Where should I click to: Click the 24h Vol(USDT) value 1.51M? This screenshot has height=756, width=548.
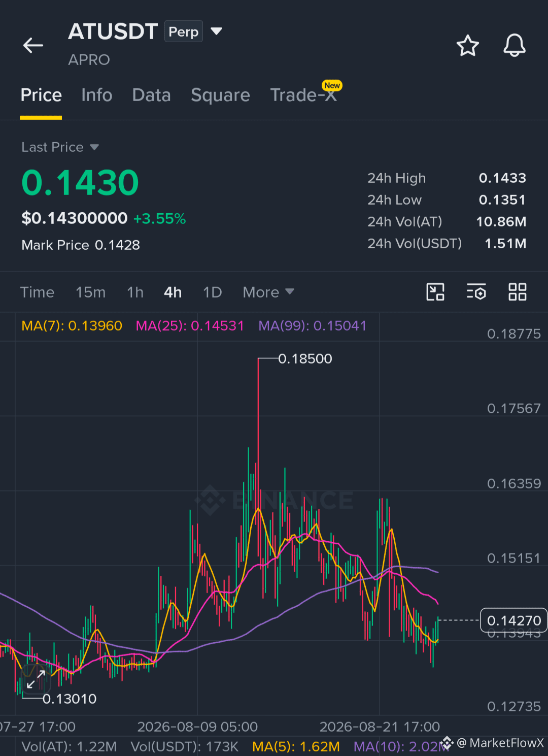point(505,244)
